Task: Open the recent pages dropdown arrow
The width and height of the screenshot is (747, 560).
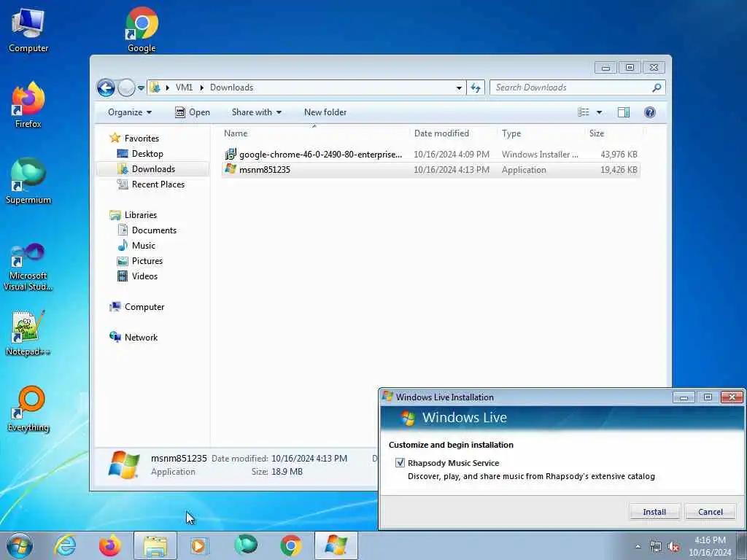Action: [x=141, y=88]
